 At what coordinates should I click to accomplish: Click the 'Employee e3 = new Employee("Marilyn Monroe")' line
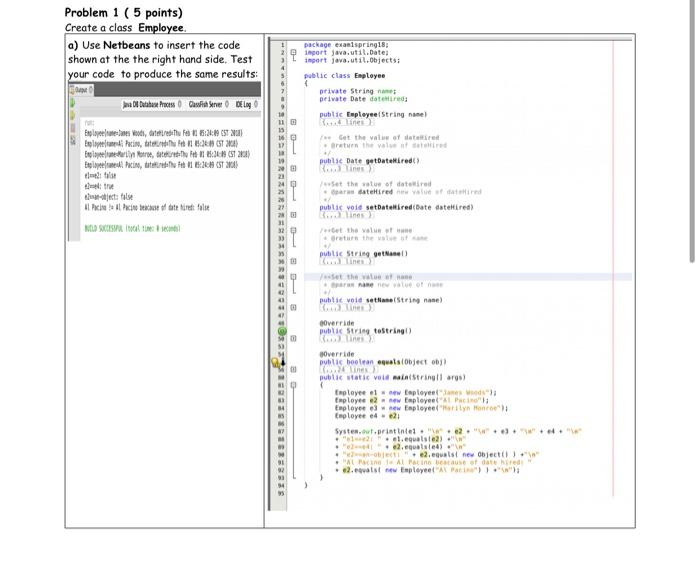[421, 408]
